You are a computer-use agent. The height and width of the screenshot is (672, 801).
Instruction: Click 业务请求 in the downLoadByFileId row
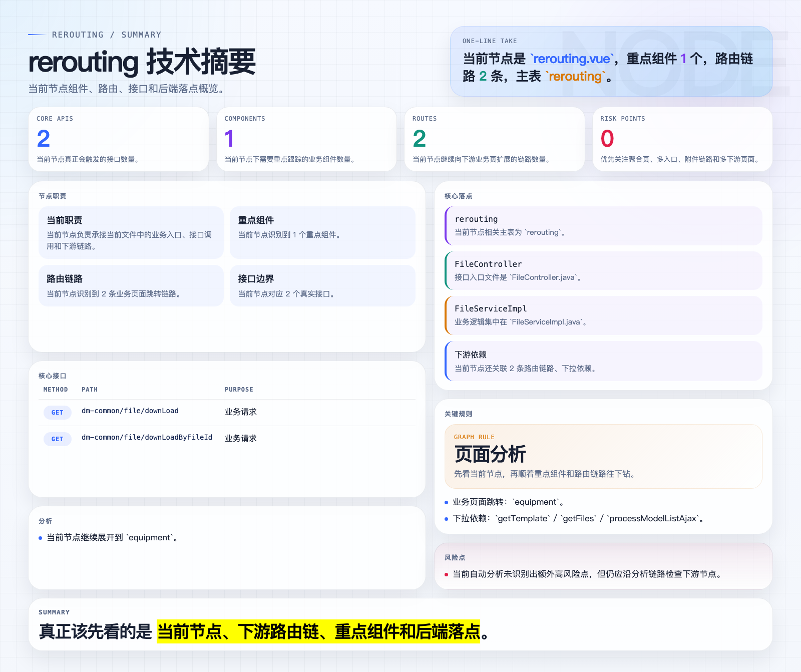(x=241, y=438)
